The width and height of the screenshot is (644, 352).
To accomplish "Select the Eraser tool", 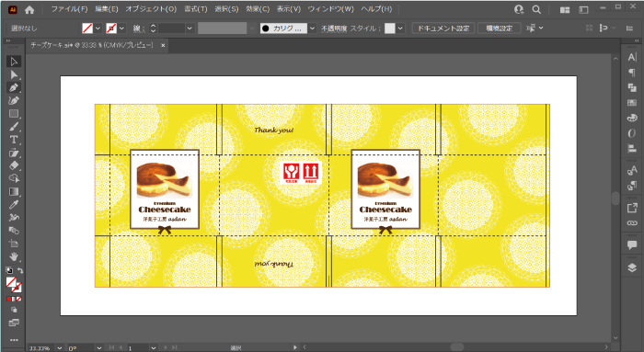I will [14, 165].
